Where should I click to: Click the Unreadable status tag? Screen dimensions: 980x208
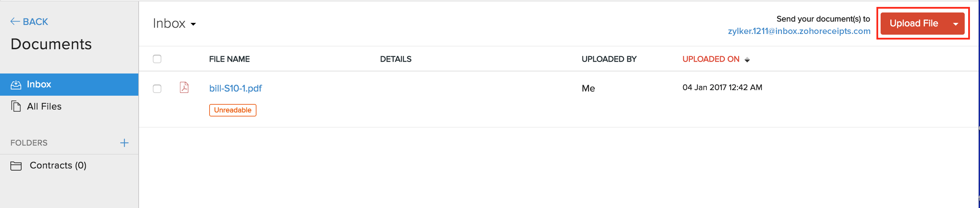(x=232, y=110)
